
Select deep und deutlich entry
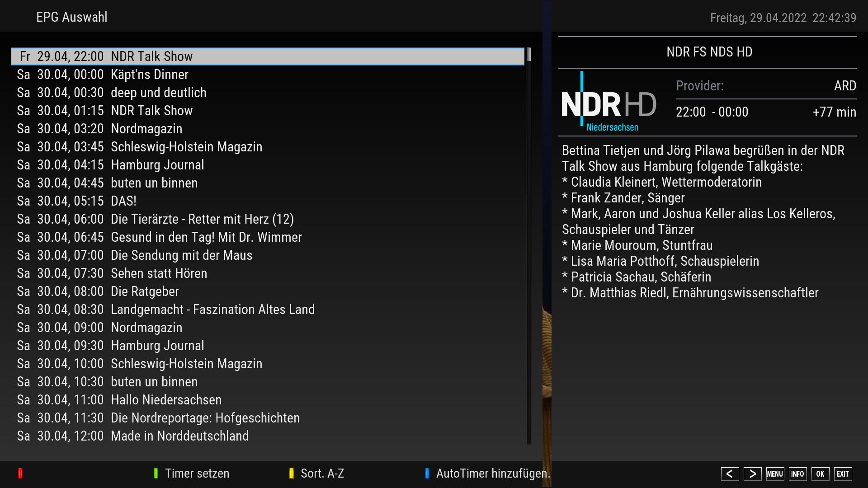click(158, 93)
